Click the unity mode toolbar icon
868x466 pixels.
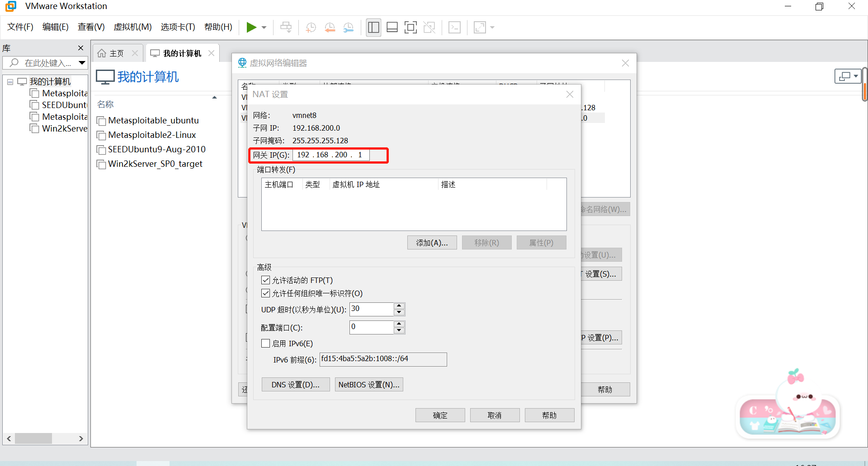point(429,28)
